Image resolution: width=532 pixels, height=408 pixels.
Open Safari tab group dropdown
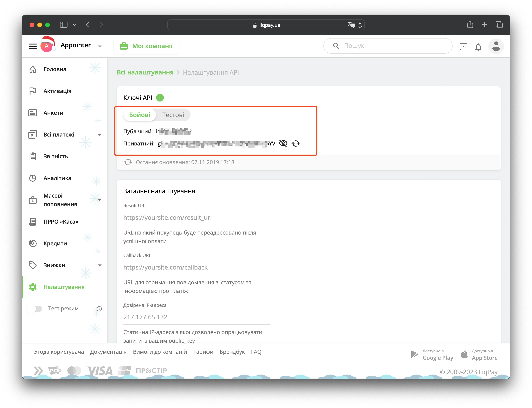(74, 25)
